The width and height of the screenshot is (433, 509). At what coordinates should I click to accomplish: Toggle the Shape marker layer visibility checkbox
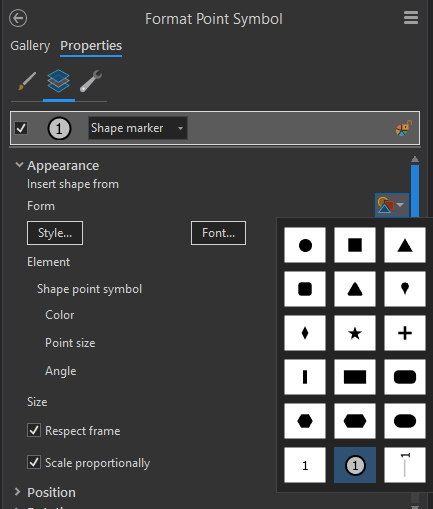(21, 128)
